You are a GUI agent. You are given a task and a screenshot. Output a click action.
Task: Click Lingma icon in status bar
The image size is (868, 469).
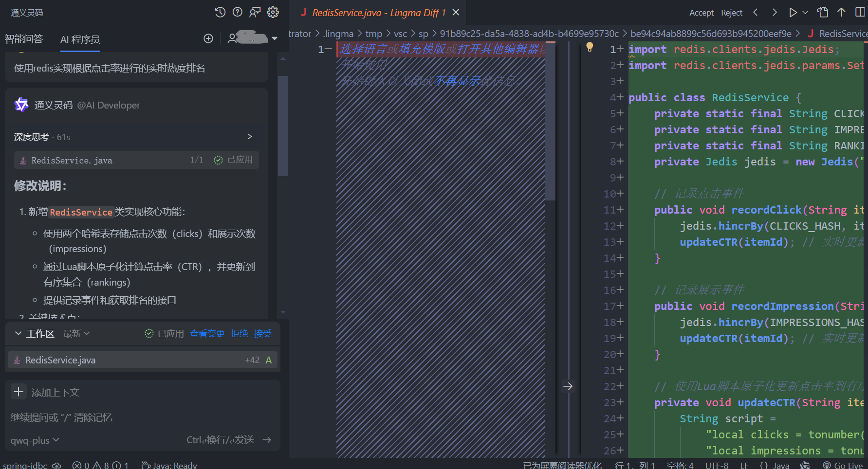[x=805, y=465]
